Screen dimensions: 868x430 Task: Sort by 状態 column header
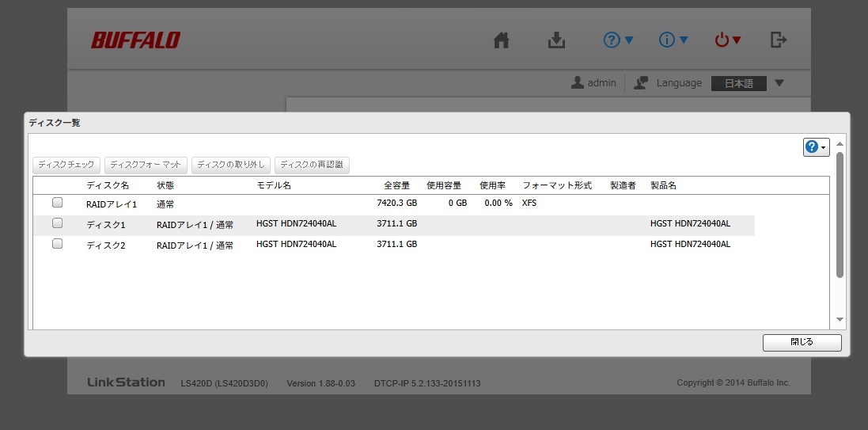[x=165, y=185]
